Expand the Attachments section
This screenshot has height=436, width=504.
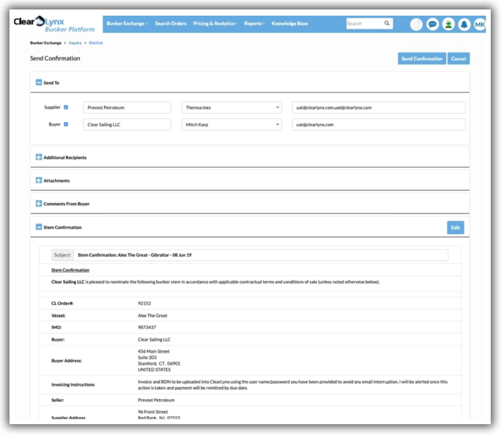pos(39,180)
